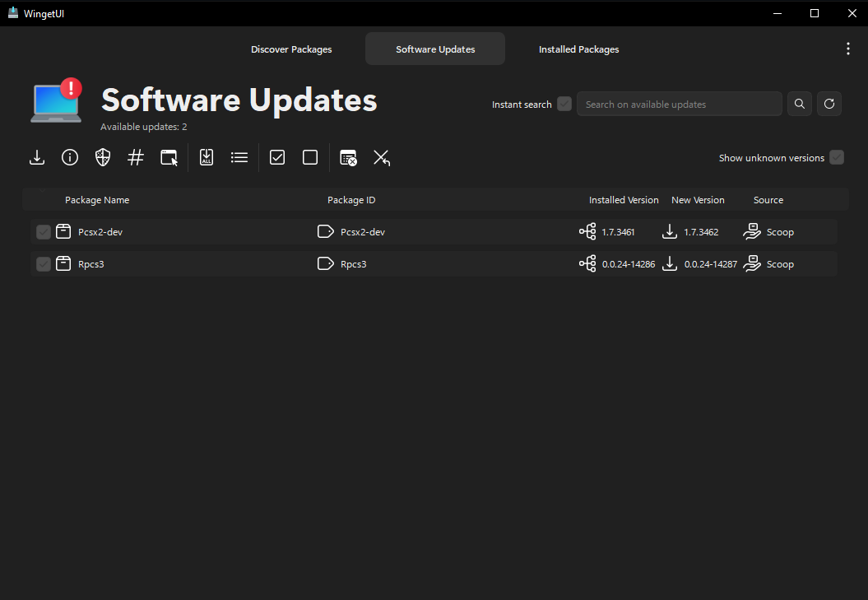Sort by Installed Version column header
The image size is (868, 600).
[624, 200]
